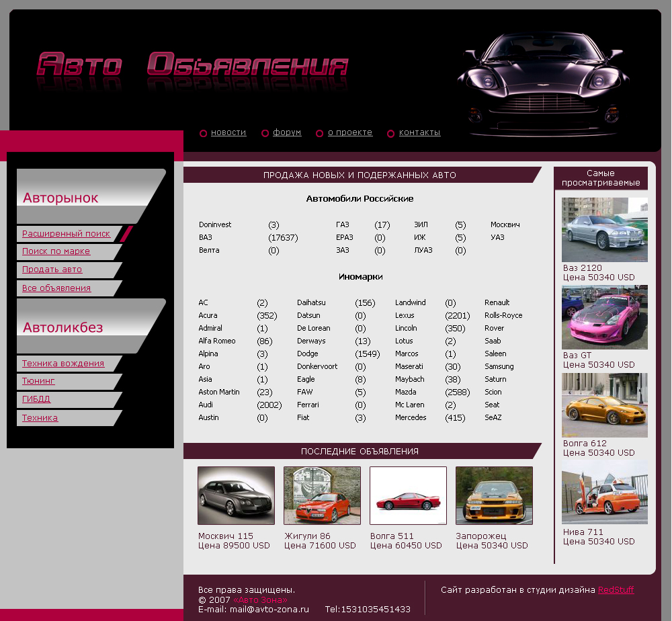Click the «Авто Зона» footer text
Viewport: 672px width, 621px height.
[x=260, y=599]
